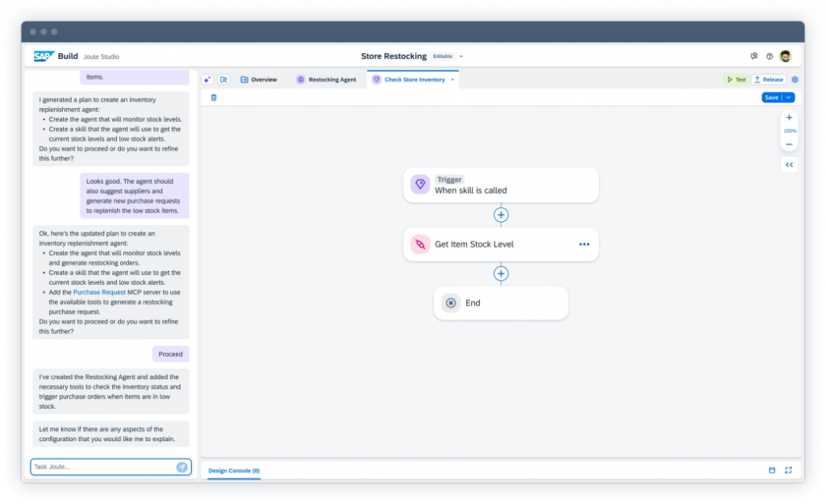Open the help icon in the top bar
This screenshot has width=826, height=504.
tap(769, 56)
